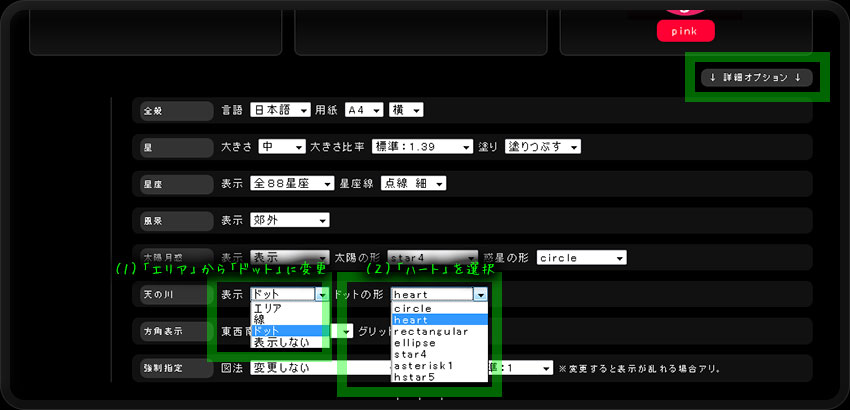Select 線 in the 天の川 list
850x410 pixels.
click(289, 319)
